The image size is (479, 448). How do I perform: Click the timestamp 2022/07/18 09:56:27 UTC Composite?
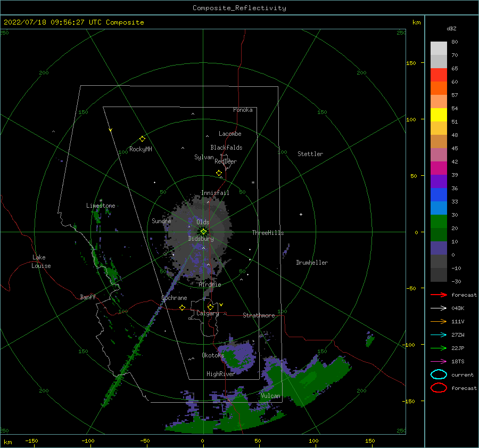pyautogui.click(x=74, y=22)
